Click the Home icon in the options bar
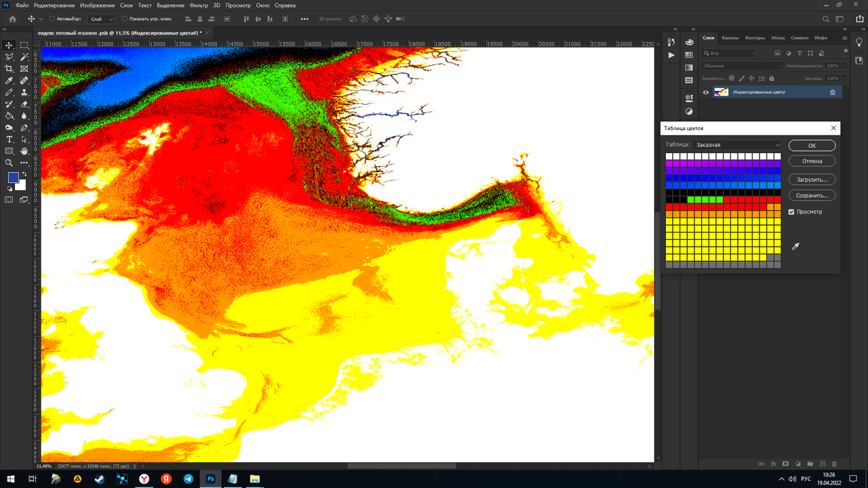This screenshot has width=868, height=488. click(12, 19)
